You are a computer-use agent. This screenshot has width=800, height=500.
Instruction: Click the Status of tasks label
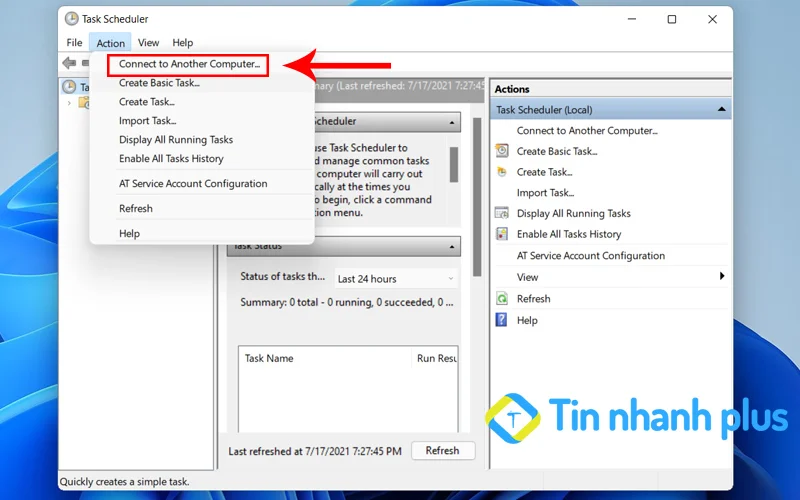coord(282,277)
